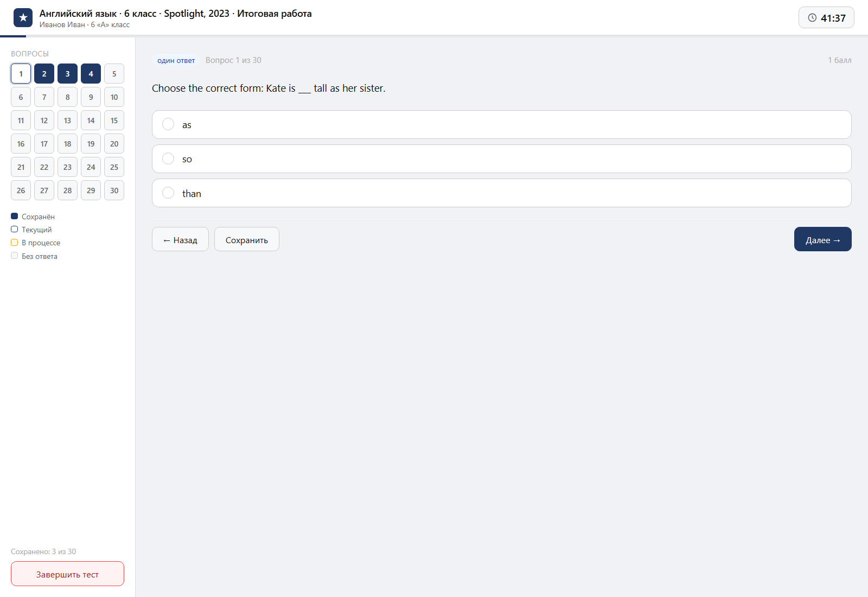Click the Сохранить button
This screenshot has width=868, height=597.
click(x=247, y=239)
